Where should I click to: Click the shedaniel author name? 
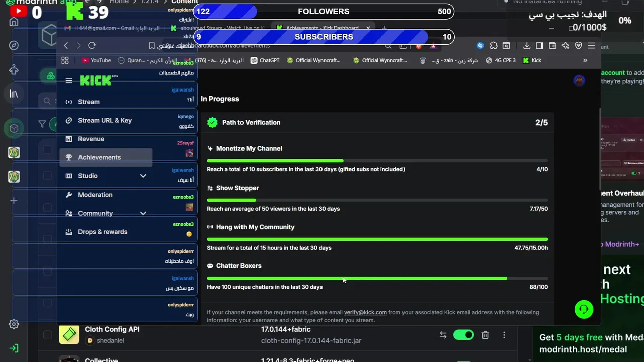(x=110, y=341)
